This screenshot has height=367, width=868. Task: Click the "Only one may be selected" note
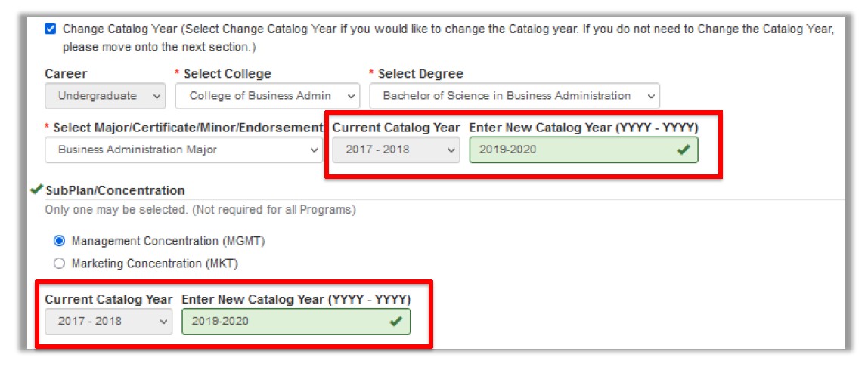(200, 210)
